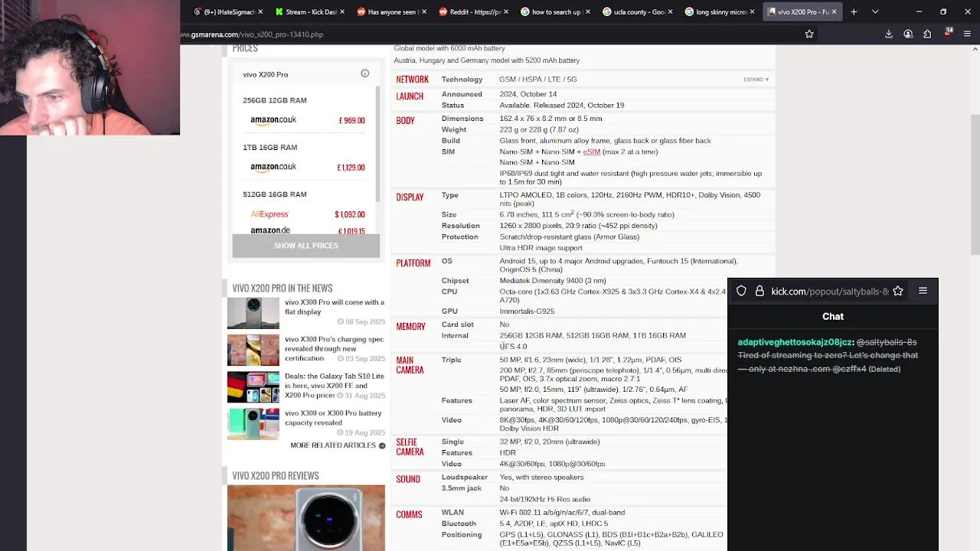The height and width of the screenshot is (551, 980).
Task: Open the Galaxy Tab S10 Lite deals article
Action: [335, 386]
